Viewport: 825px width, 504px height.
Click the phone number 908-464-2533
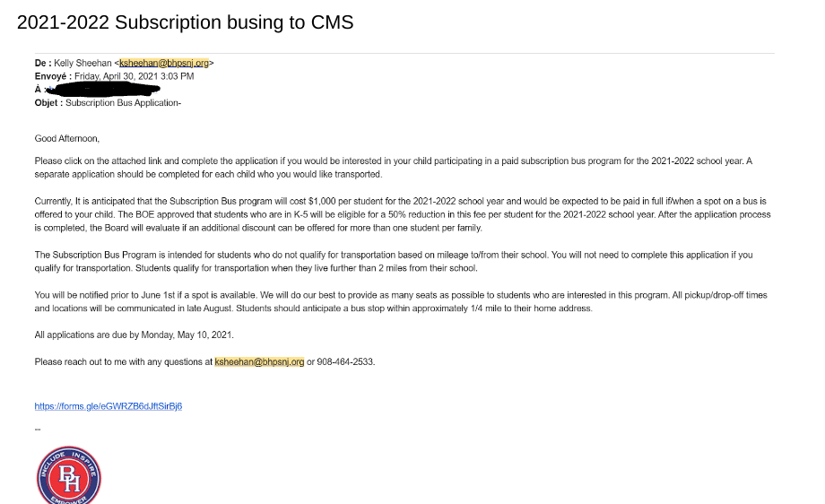pyautogui.click(x=345, y=362)
